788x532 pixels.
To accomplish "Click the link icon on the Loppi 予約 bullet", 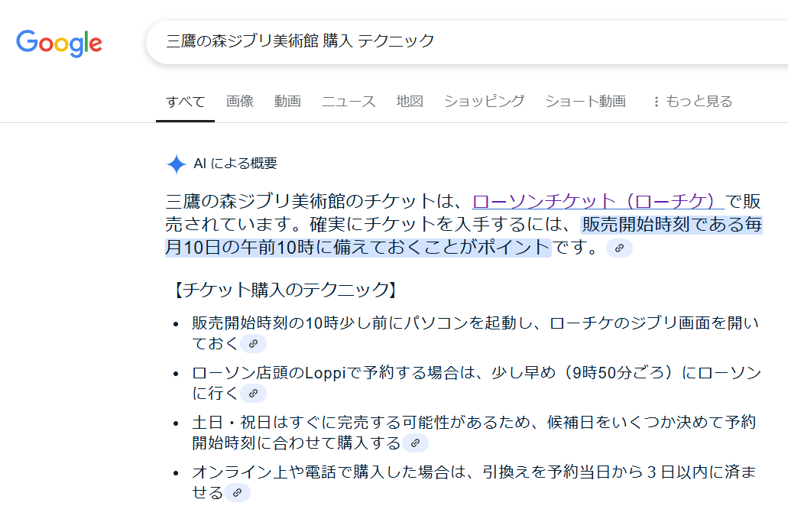I will pos(252,393).
